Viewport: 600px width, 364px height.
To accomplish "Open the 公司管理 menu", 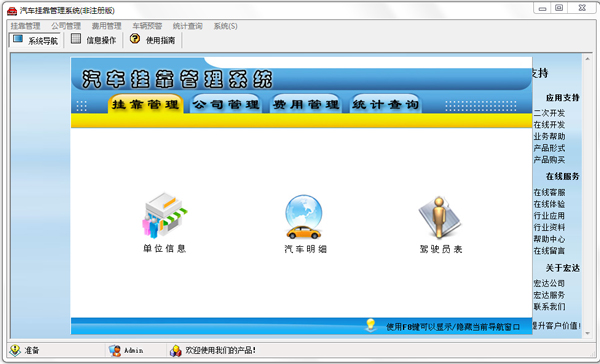I will coord(66,26).
